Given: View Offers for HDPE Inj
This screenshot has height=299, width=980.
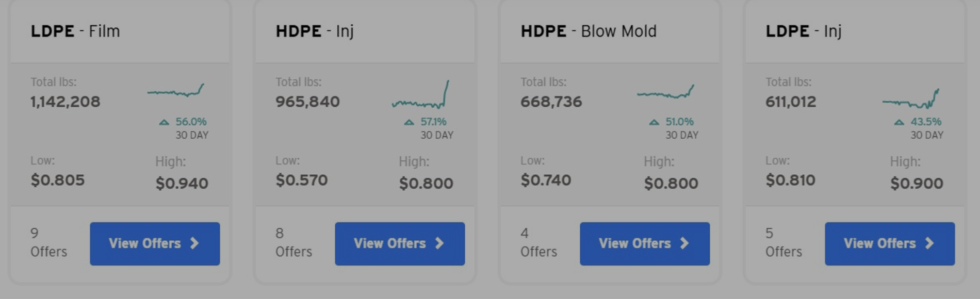Looking at the screenshot, I should click(400, 244).
